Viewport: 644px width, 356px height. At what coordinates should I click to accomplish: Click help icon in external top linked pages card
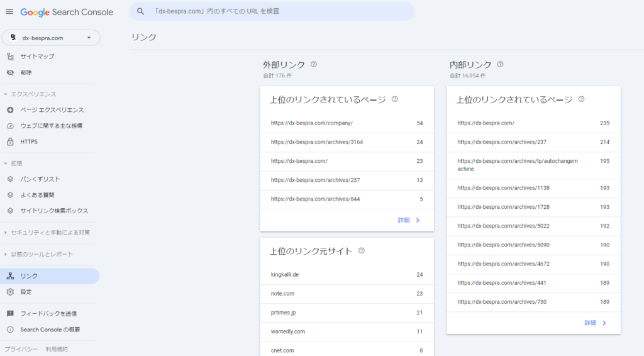pyautogui.click(x=395, y=99)
